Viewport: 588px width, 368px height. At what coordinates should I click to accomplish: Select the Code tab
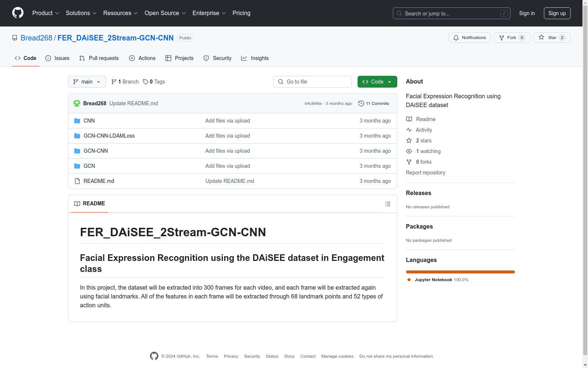(x=26, y=58)
